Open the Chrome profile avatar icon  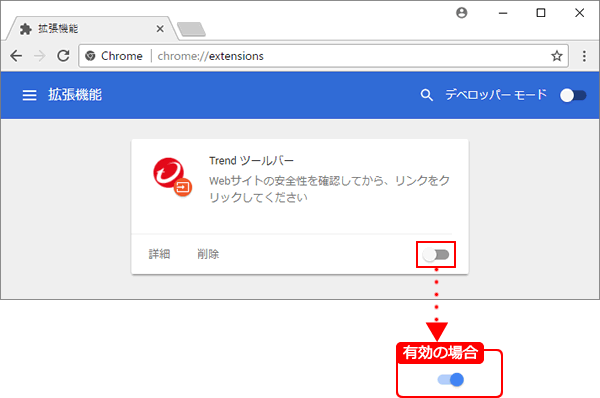click(x=462, y=13)
